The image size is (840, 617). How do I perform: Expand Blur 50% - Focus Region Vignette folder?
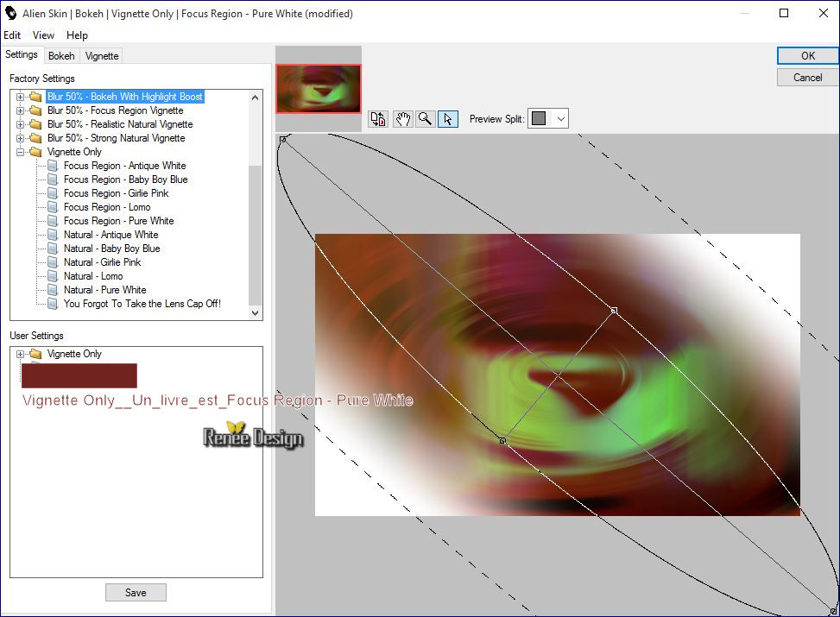21,110
